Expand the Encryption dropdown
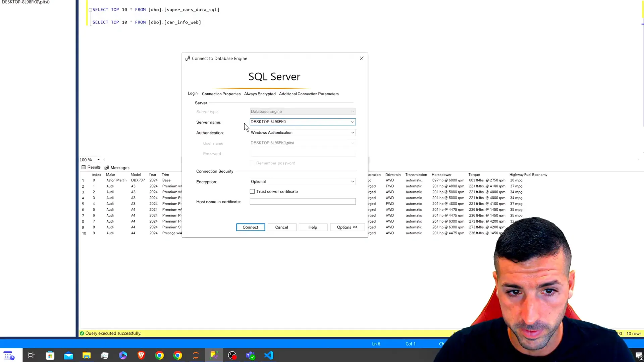This screenshot has width=644, height=362. tap(353, 181)
